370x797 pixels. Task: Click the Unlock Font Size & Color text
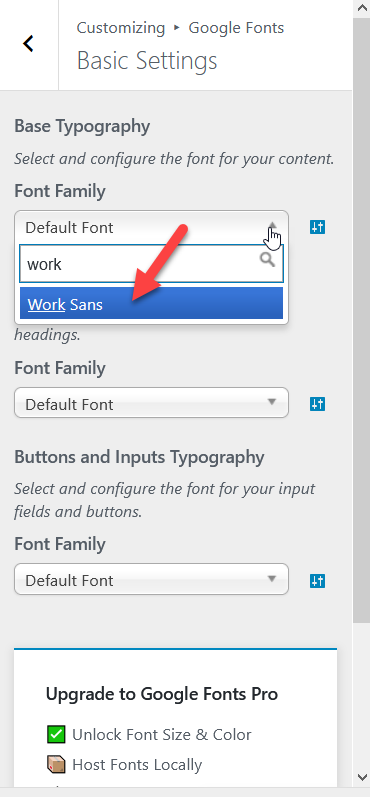click(162, 734)
